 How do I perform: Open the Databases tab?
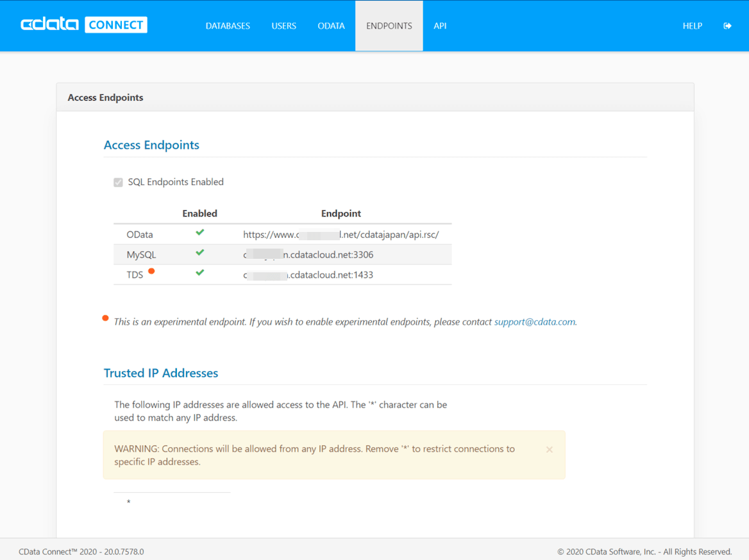pos(228,26)
